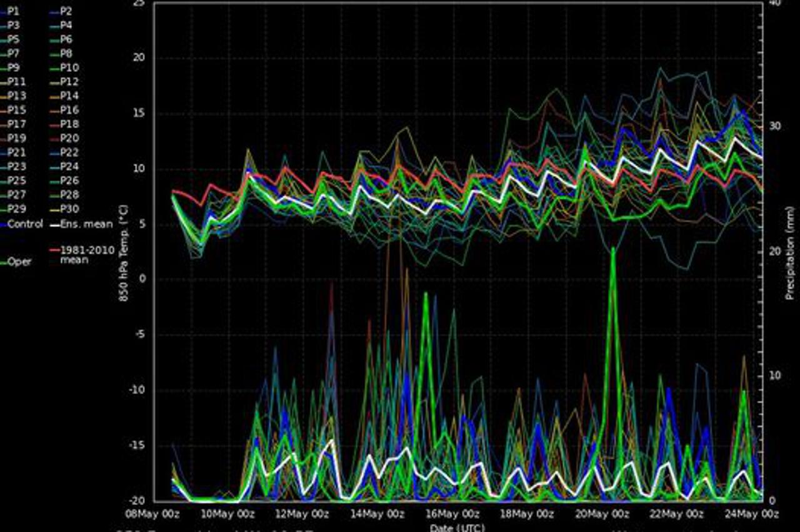Click the P26 legend label

click(x=69, y=181)
